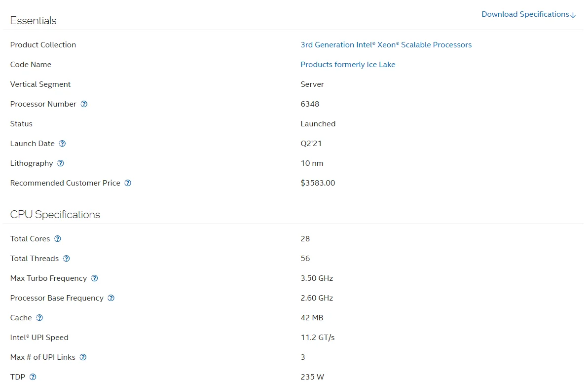Click the $3583.00 price value
Image resolution: width=588 pixels, height=382 pixels.
coord(318,183)
